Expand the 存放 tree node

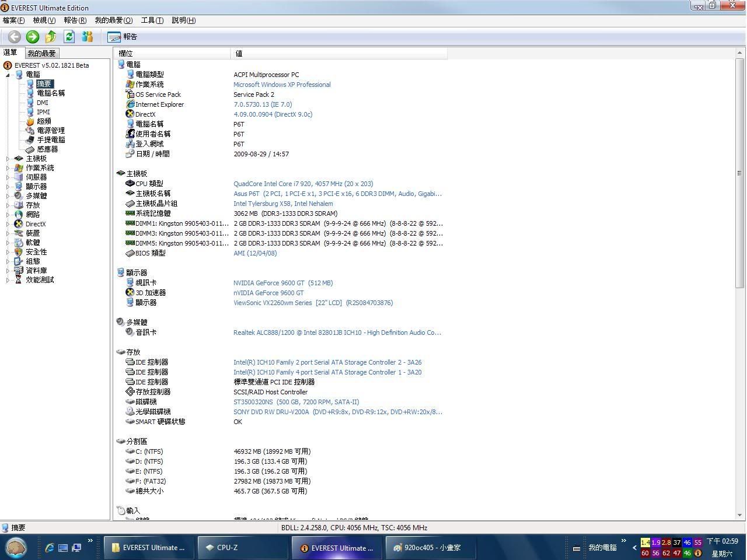click(8, 205)
